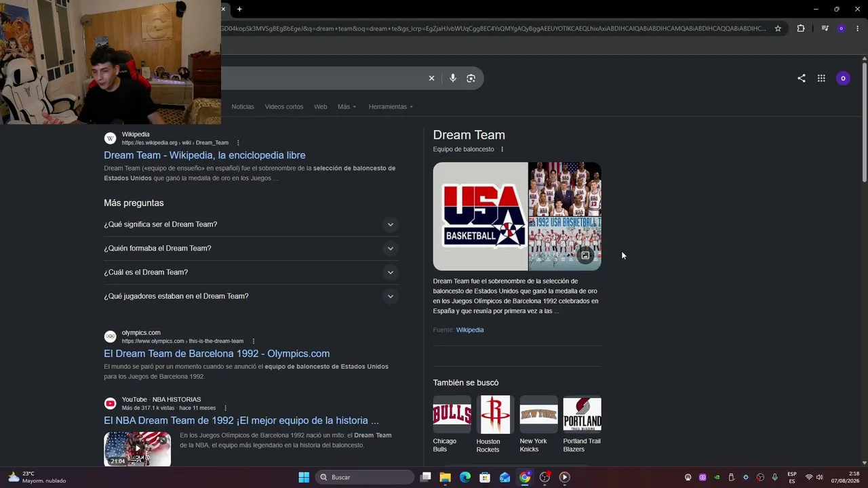Open the Chrome extensions puzzle icon

tap(801, 28)
